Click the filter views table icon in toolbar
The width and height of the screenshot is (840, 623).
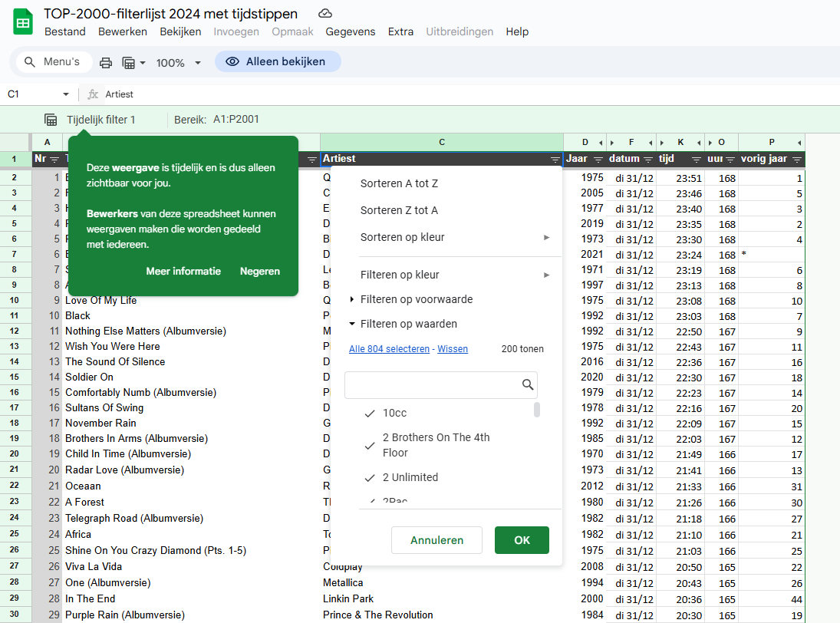[x=129, y=63]
